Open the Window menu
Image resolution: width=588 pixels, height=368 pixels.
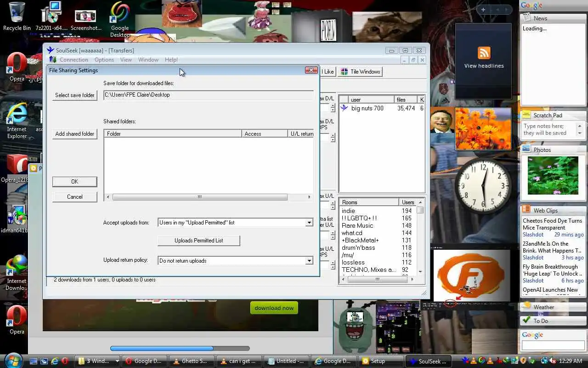pos(148,60)
